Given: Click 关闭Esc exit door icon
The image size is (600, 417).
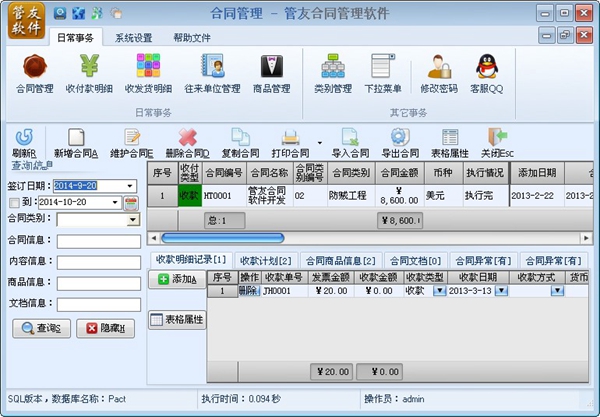Looking at the screenshot, I should [497, 143].
